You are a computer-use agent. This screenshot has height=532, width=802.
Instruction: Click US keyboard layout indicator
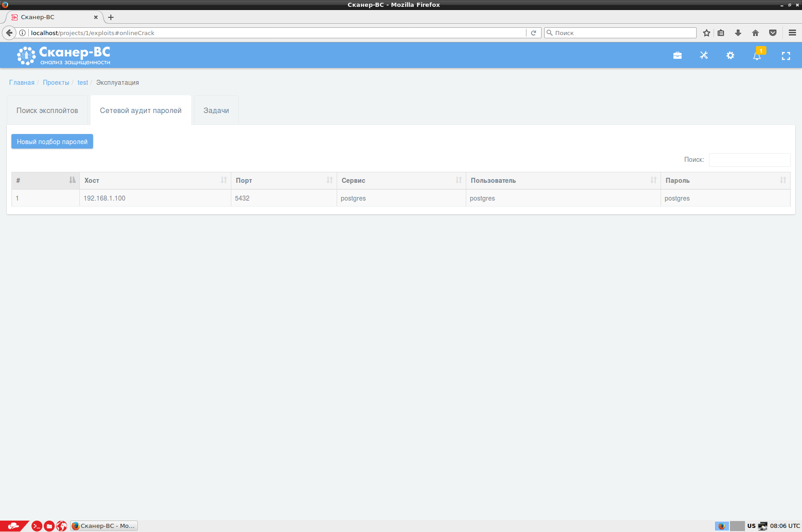(751, 526)
